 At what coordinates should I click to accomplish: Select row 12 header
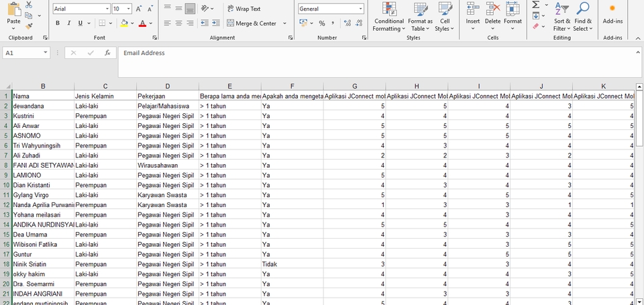click(x=6, y=205)
